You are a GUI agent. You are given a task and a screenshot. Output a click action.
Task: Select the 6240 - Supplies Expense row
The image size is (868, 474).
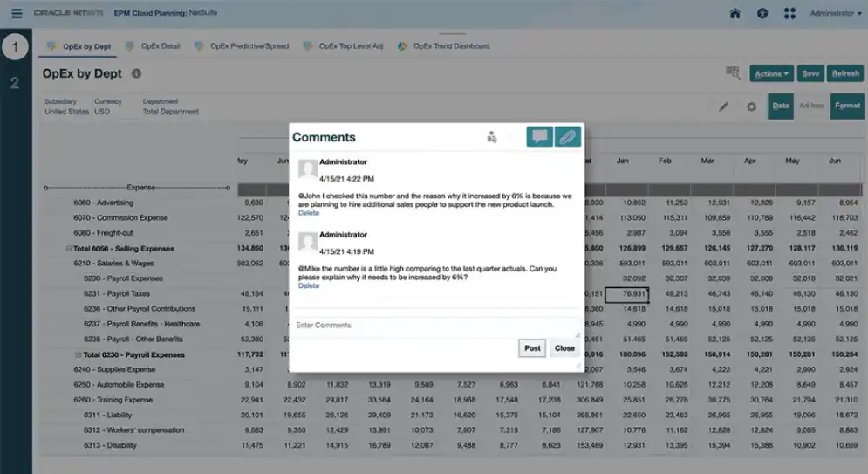point(114,369)
